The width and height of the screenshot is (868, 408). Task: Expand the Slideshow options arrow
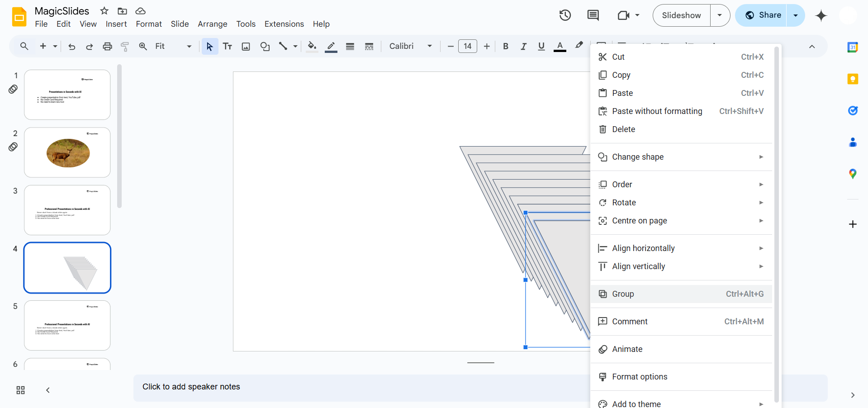(720, 15)
